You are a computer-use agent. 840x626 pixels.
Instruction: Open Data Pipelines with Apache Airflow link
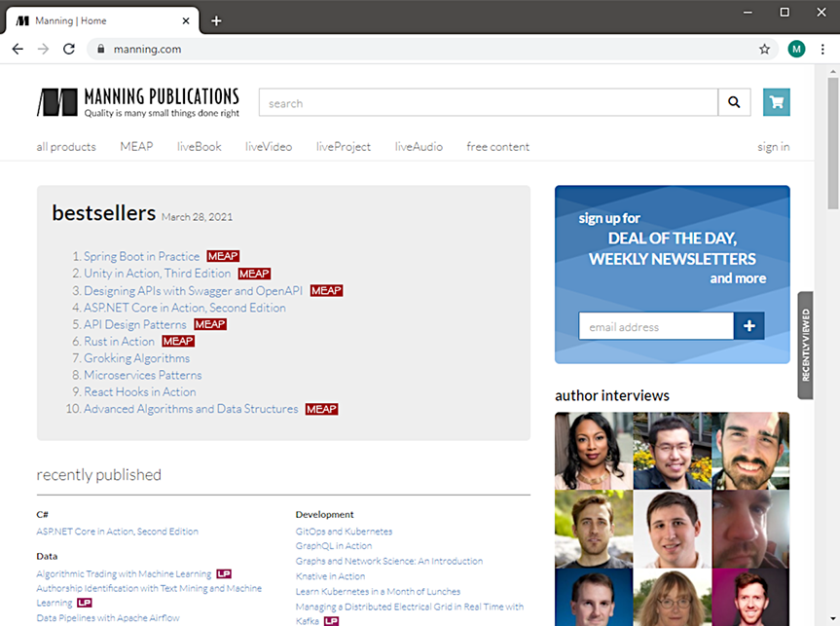[108, 618]
